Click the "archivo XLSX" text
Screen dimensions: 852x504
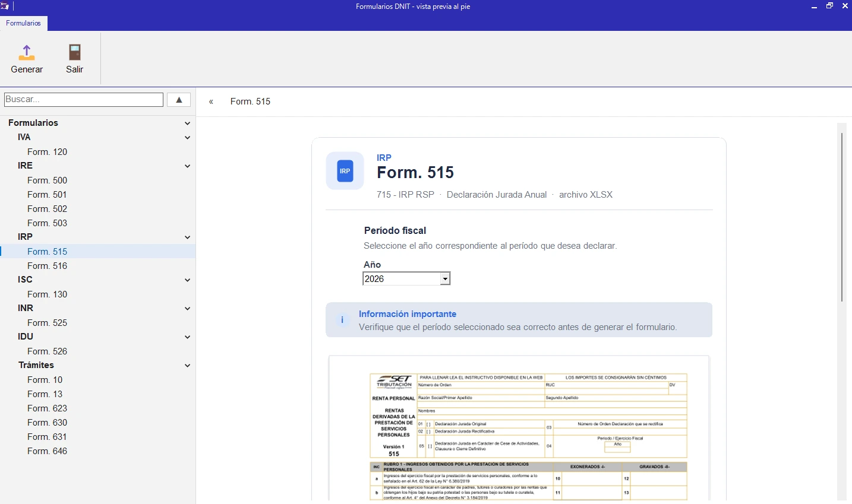pos(586,195)
